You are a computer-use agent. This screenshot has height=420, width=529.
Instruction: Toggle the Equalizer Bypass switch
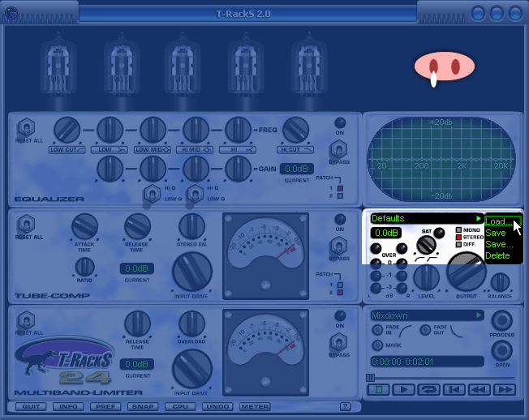pos(338,149)
